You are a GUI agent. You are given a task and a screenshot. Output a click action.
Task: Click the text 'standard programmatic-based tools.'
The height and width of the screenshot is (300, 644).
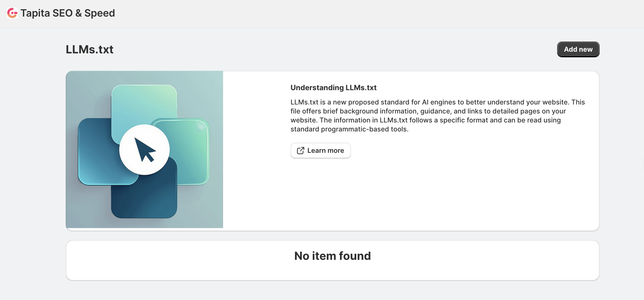pos(349,129)
